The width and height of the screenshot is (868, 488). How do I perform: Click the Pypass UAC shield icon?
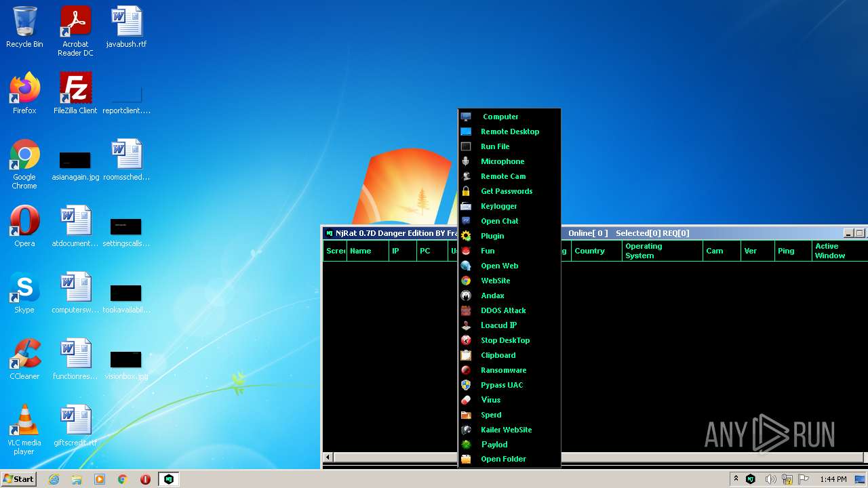pyautogui.click(x=466, y=385)
